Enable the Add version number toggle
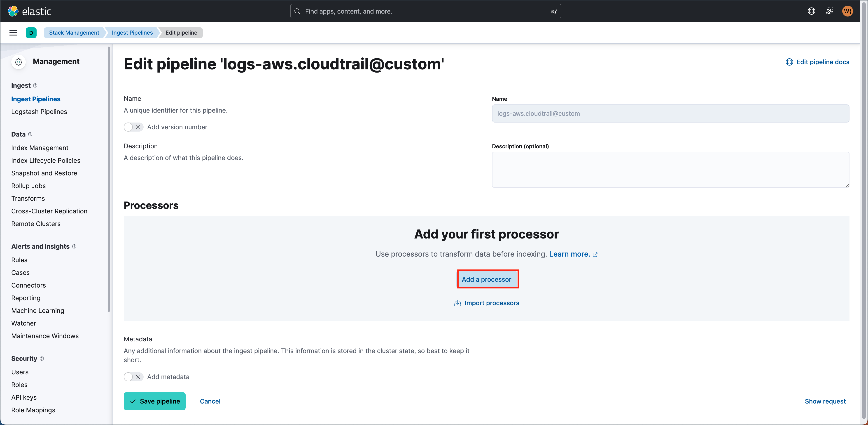The image size is (868, 425). (133, 127)
